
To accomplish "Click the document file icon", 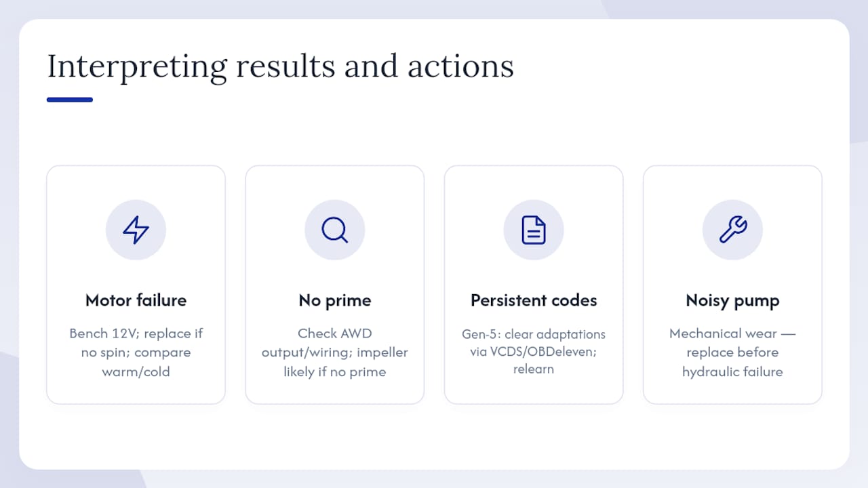I will coord(534,230).
